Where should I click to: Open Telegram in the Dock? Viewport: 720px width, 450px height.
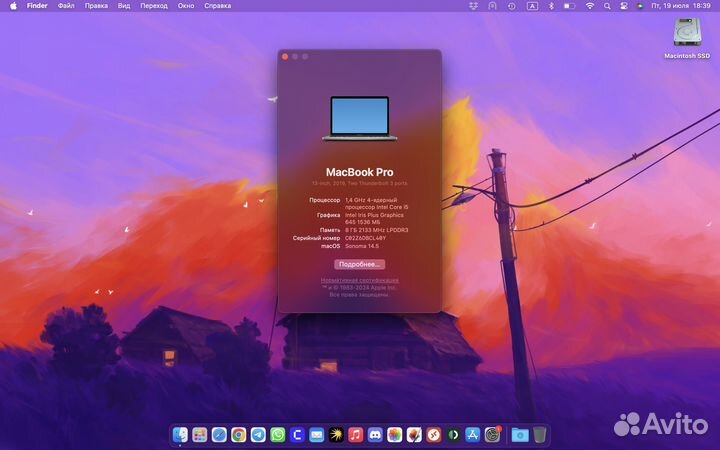tap(258, 434)
